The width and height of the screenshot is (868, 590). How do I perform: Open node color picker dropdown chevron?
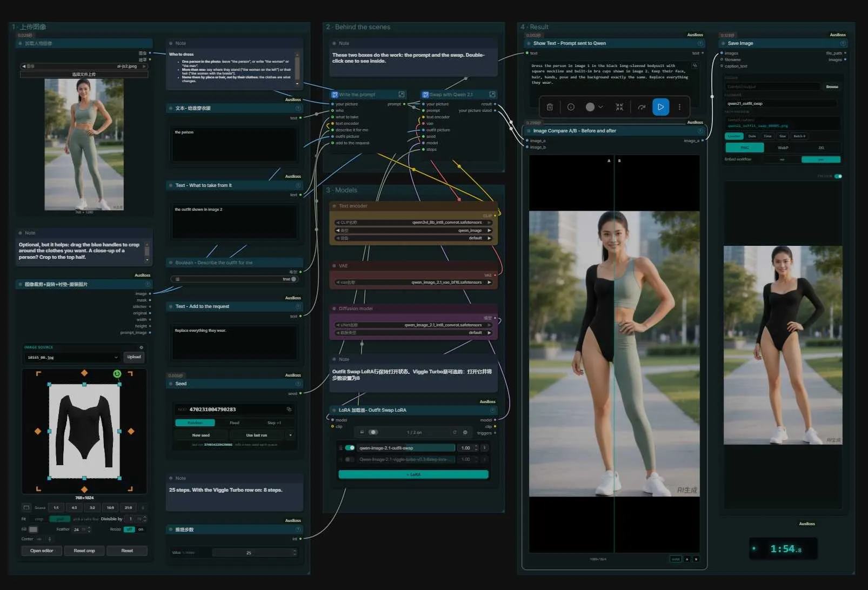(601, 107)
